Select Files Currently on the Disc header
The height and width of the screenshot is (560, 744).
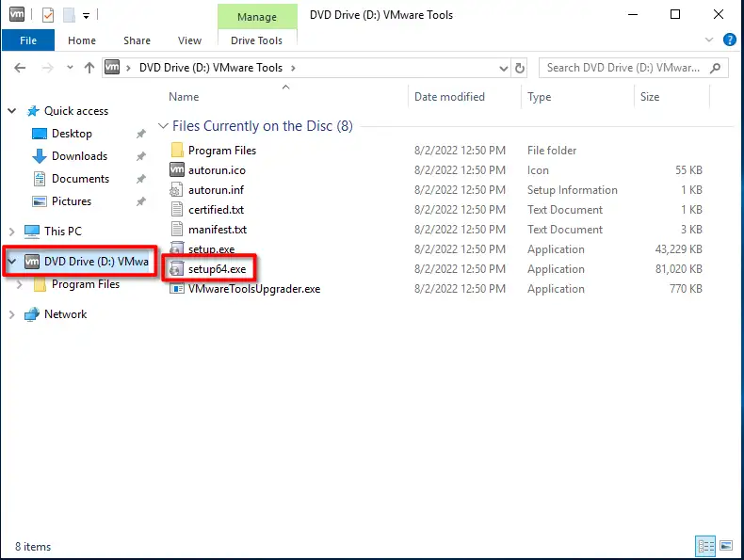click(x=263, y=126)
